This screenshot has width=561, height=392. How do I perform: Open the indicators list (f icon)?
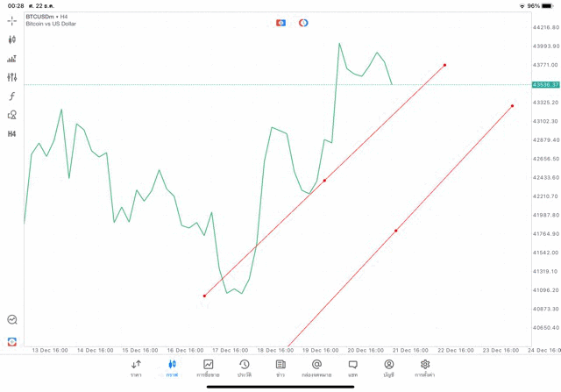tap(12, 96)
